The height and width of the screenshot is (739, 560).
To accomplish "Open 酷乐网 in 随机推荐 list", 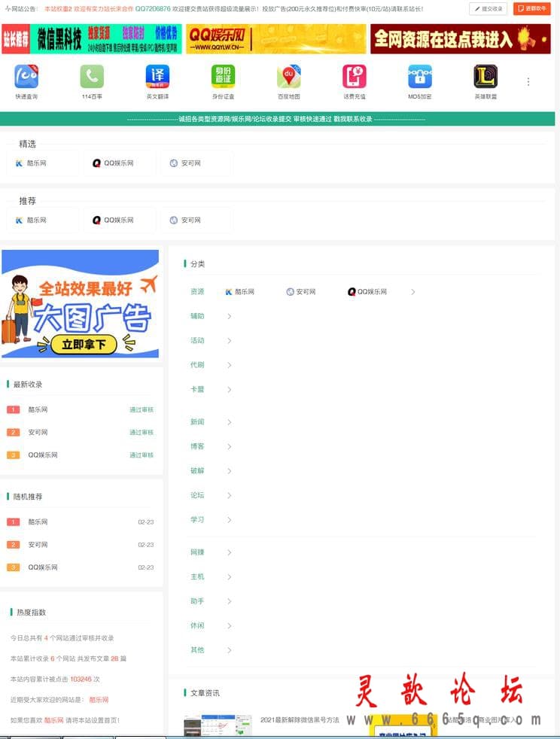I will (x=38, y=522).
